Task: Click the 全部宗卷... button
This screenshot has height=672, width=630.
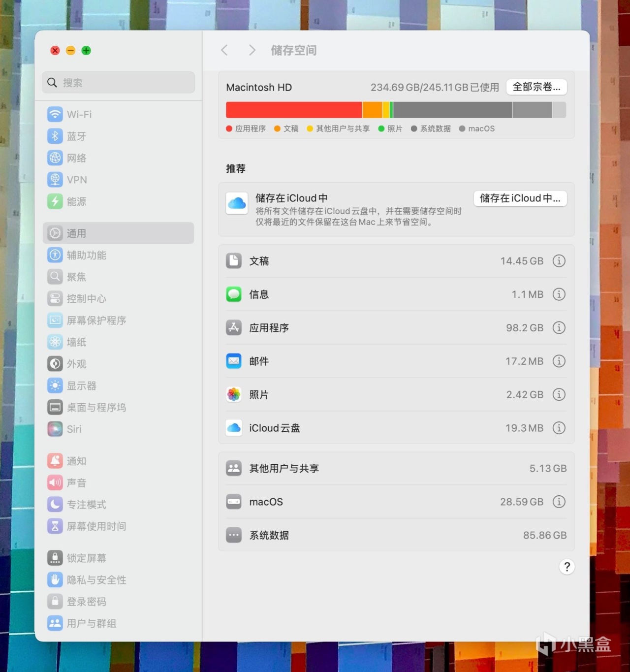Action: pyautogui.click(x=536, y=87)
